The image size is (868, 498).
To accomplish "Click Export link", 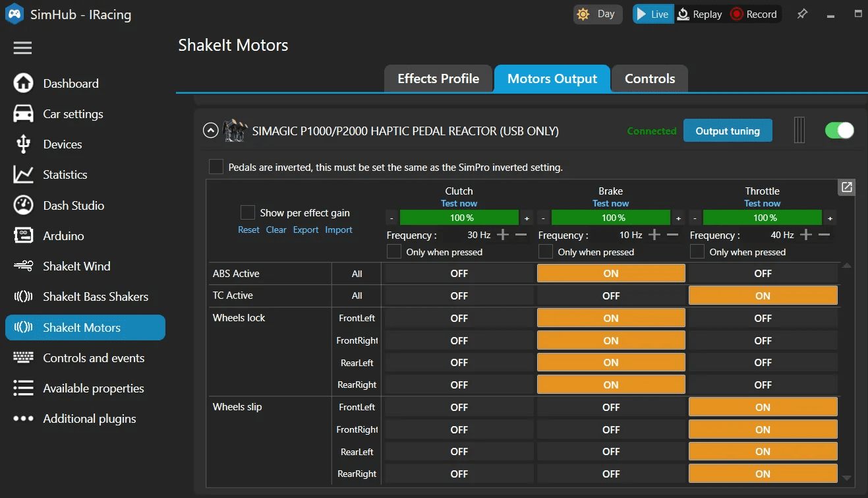I will point(306,230).
